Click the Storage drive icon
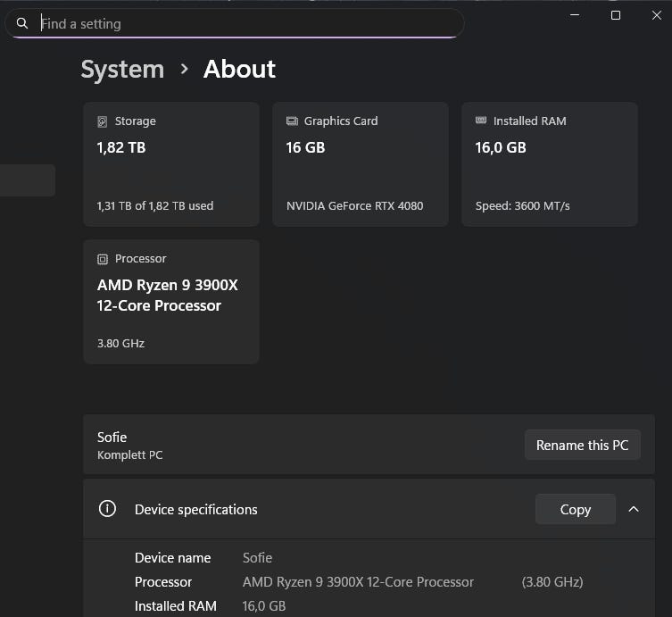Image resolution: width=672 pixels, height=617 pixels. point(103,121)
